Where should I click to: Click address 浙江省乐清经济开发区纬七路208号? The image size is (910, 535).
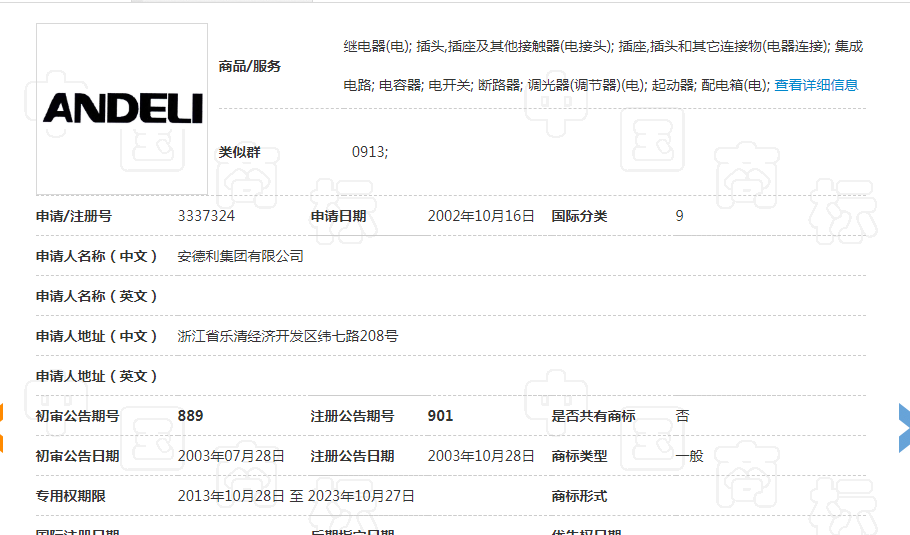(x=288, y=336)
